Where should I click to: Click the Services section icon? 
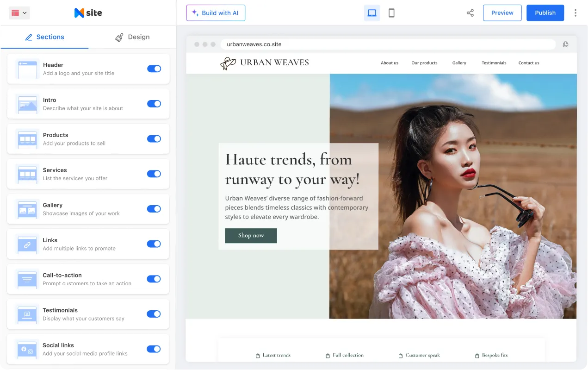[x=27, y=174]
